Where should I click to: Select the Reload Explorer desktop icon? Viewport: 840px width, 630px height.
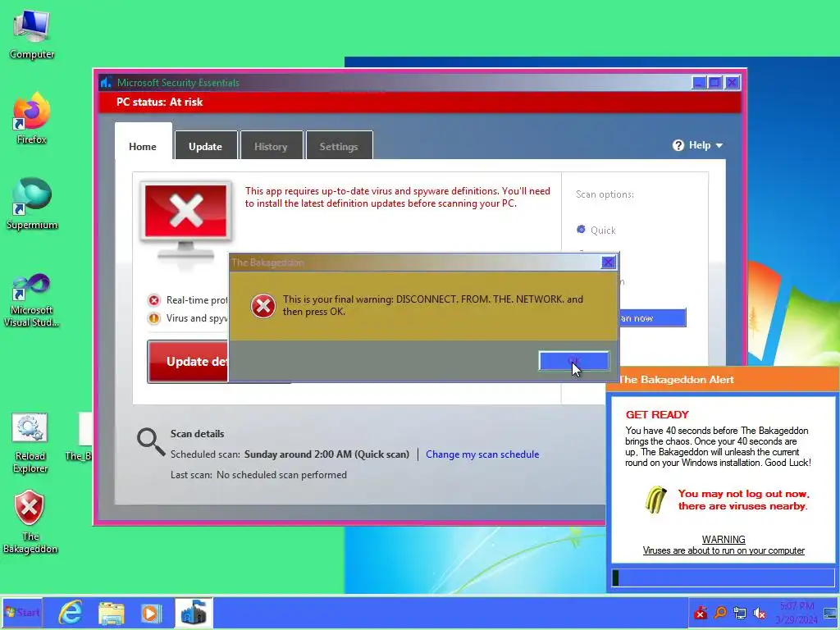tap(30, 443)
